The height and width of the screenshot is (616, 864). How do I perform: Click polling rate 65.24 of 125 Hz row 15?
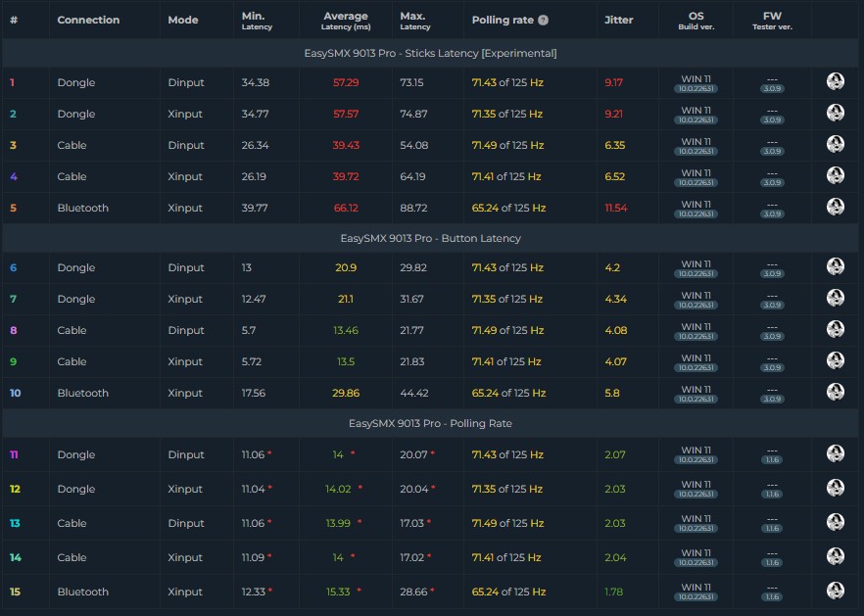pos(508,592)
